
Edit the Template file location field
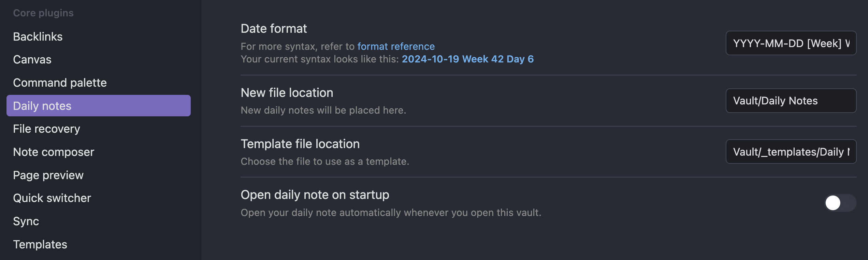click(x=791, y=152)
